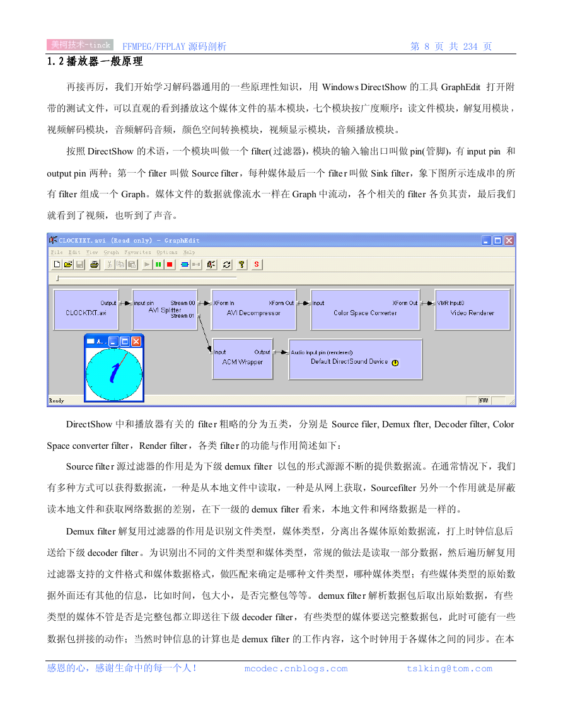This screenshot has width=563, height=728.
Task: Click the Stream 01 output pin label
Action: (183, 316)
